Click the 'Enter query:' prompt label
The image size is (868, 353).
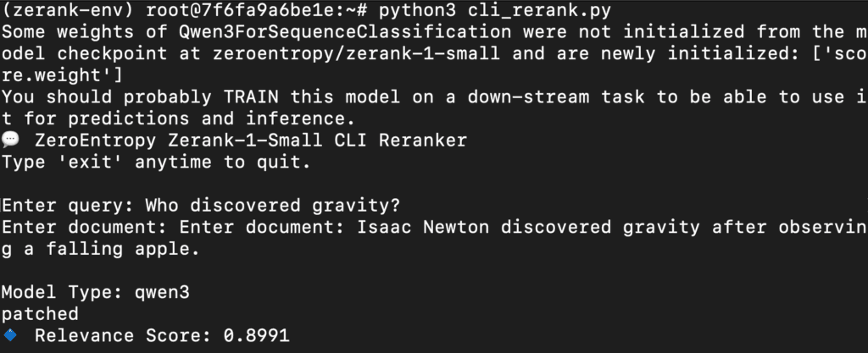pos(68,206)
